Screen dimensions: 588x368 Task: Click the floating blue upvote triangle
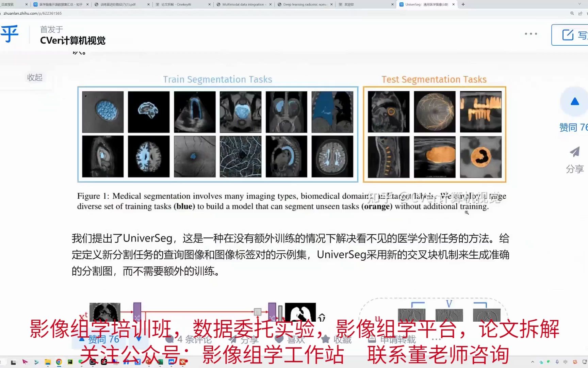tap(575, 102)
